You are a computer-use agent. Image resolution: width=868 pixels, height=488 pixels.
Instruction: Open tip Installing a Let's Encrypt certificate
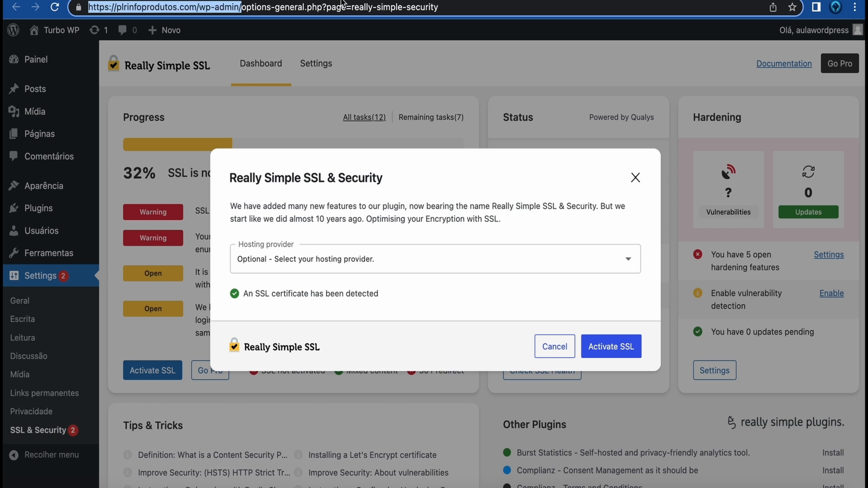372,455
